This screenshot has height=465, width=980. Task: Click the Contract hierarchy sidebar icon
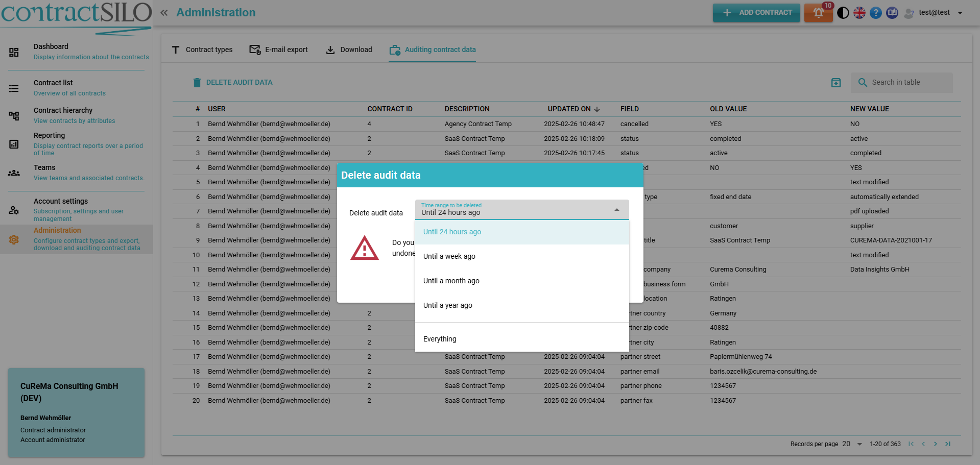click(x=14, y=116)
